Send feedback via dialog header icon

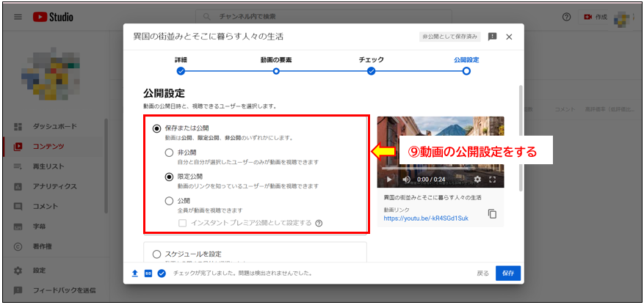pos(493,37)
